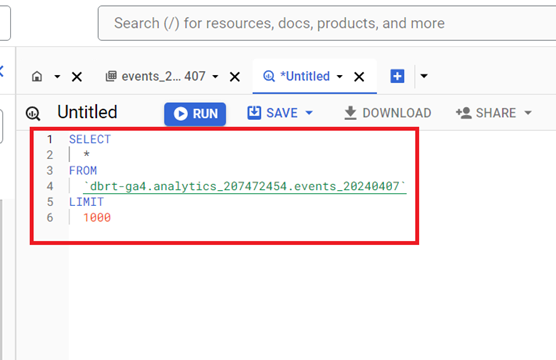The width and height of the screenshot is (556, 360).
Task: Click the query icon on *Untitled tab
Action: point(269,76)
